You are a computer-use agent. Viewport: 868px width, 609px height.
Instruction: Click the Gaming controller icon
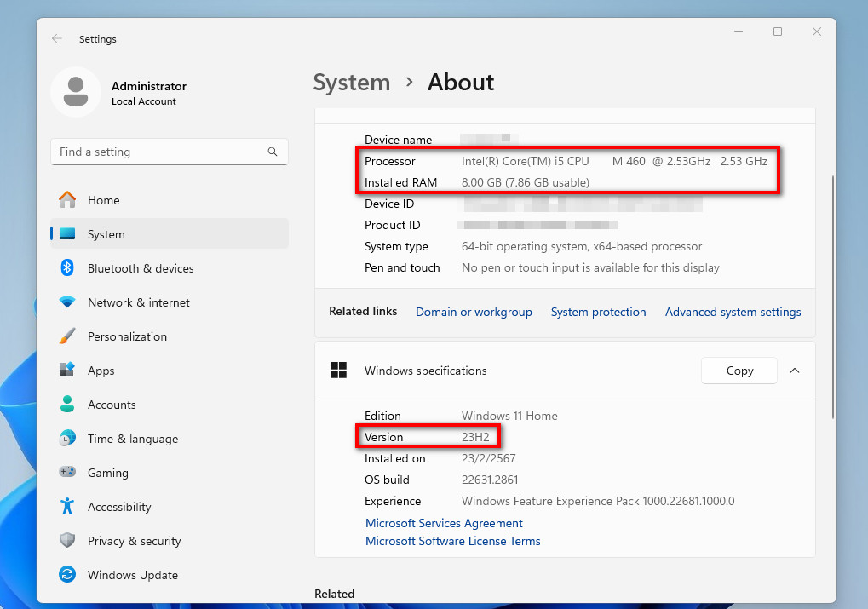click(x=67, y=472)
